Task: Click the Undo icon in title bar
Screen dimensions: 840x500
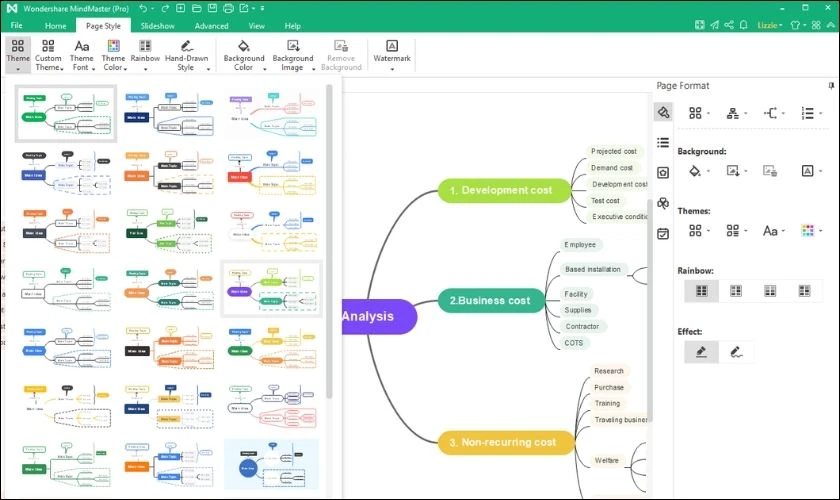Action: (x=143, y=8)
